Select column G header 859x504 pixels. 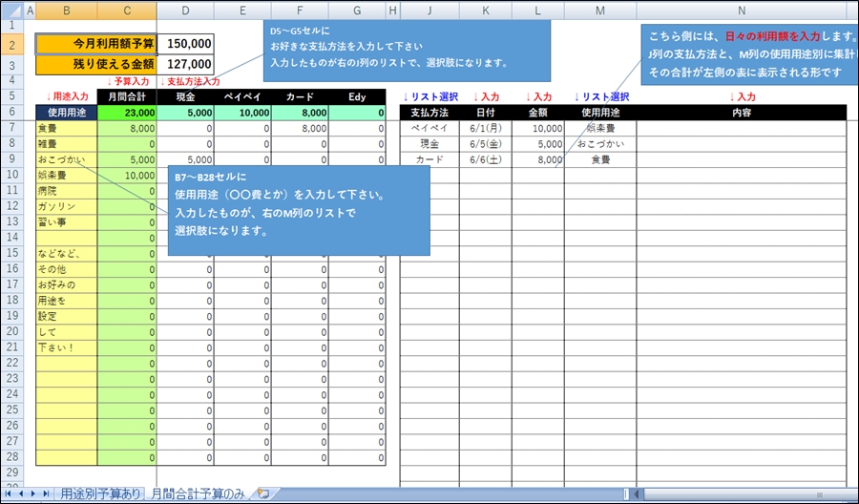coord(357,10)
